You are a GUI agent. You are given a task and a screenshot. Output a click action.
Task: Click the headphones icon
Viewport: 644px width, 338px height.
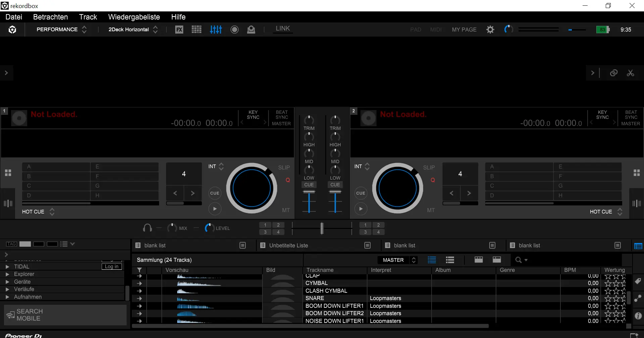point(147,228)
